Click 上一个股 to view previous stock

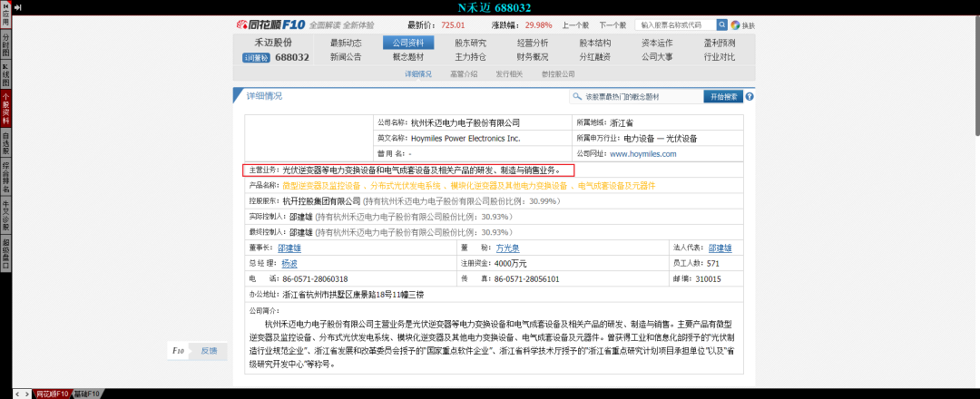pyautogui.click(x=575, y=25)
